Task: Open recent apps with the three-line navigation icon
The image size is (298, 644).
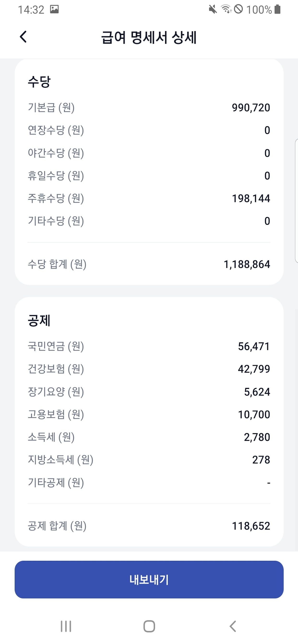Action: point(66,626)
